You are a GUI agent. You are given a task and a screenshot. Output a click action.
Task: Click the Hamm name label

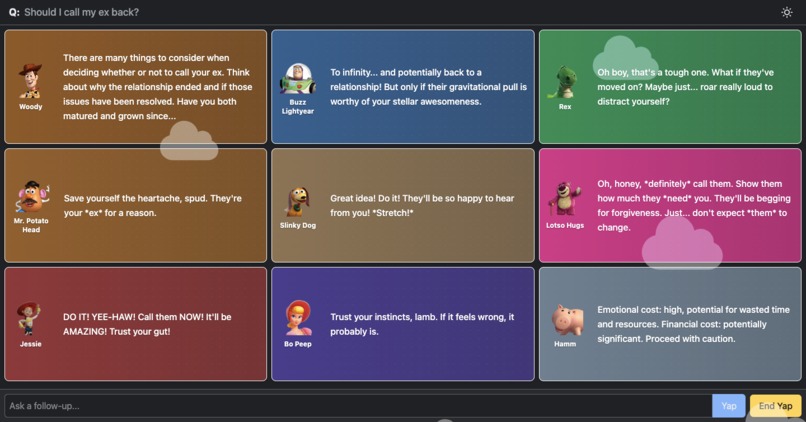(564, 344)
